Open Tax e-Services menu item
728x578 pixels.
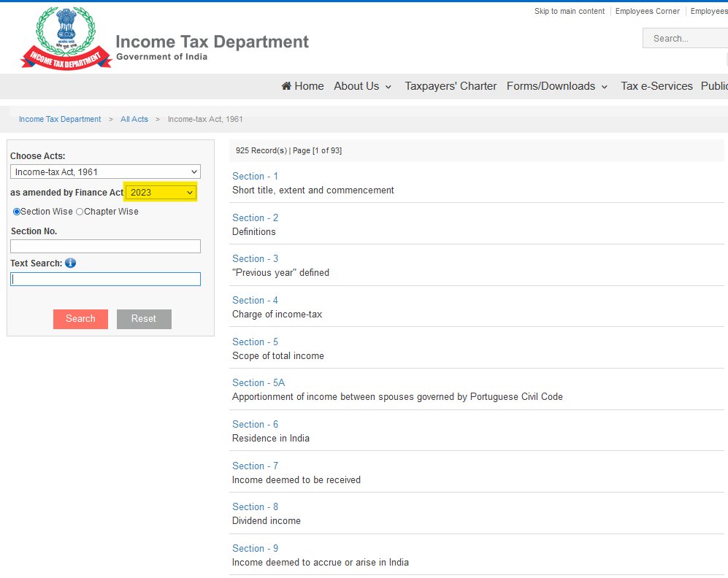[x=656, y=86]
